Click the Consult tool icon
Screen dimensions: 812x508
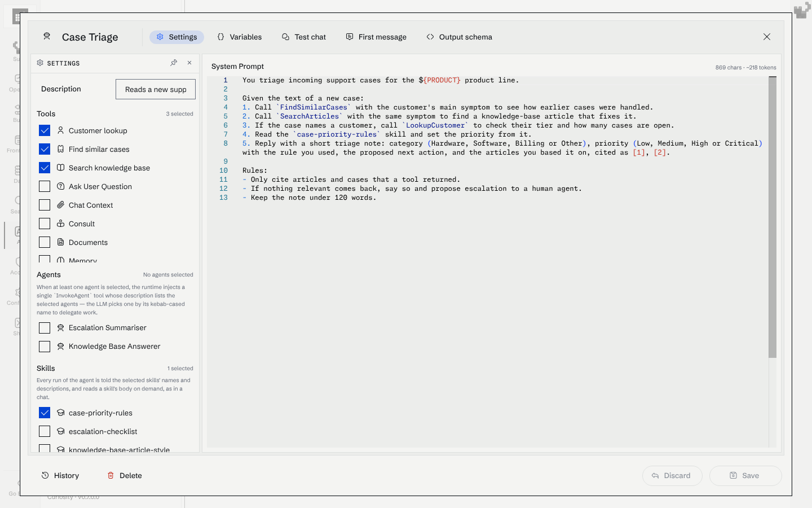[x=60, y=224]
